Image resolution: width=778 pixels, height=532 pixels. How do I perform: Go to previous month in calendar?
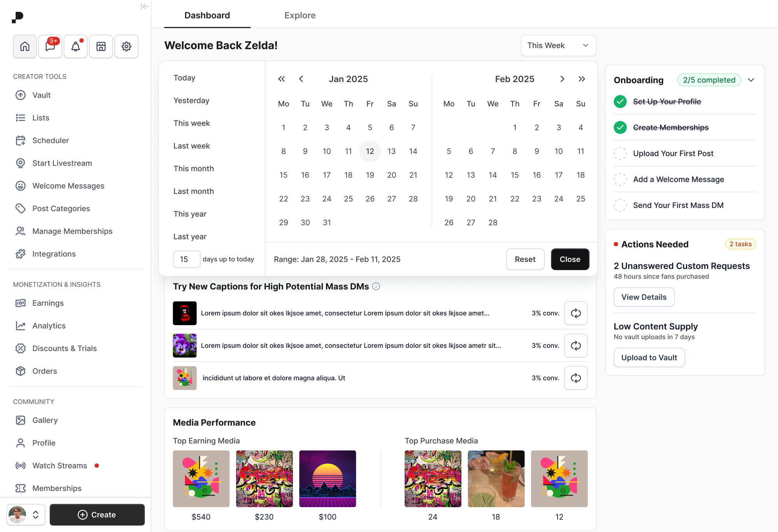301,79
